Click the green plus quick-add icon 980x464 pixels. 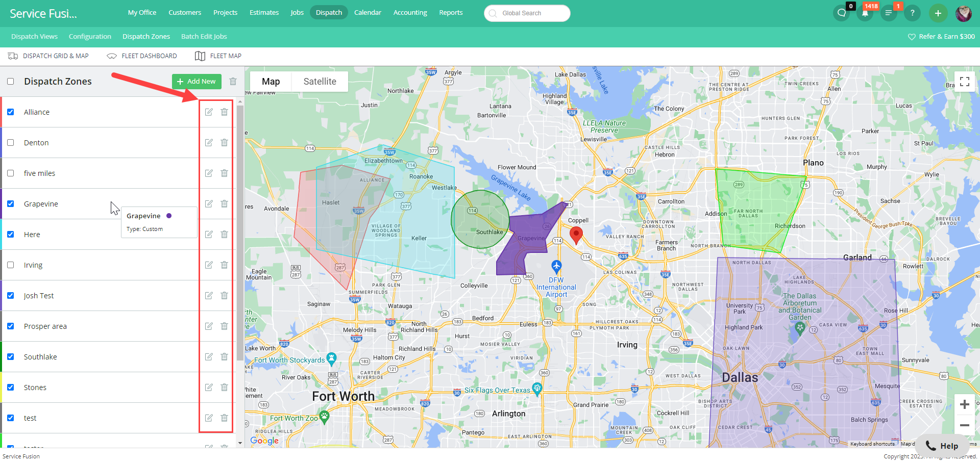coord(938,13)
